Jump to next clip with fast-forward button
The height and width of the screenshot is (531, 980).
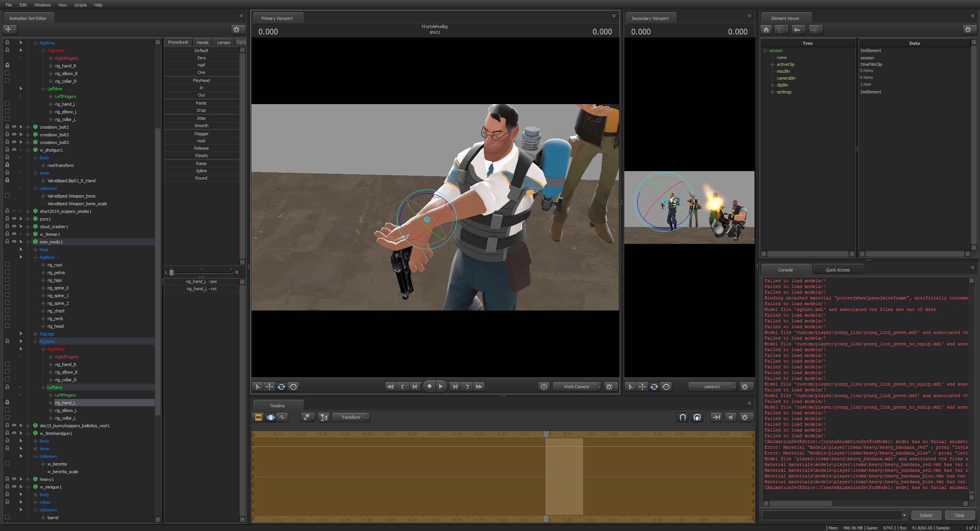click(479, 387)
